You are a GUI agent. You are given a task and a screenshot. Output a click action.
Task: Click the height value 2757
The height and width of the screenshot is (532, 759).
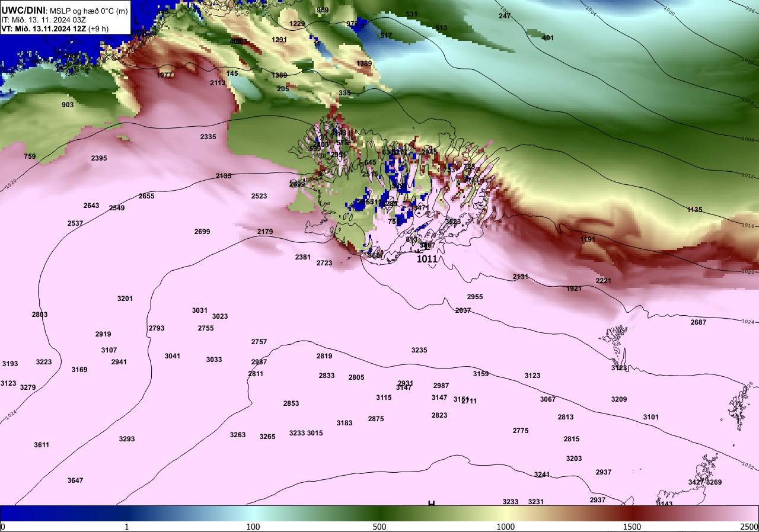(259, 342)
